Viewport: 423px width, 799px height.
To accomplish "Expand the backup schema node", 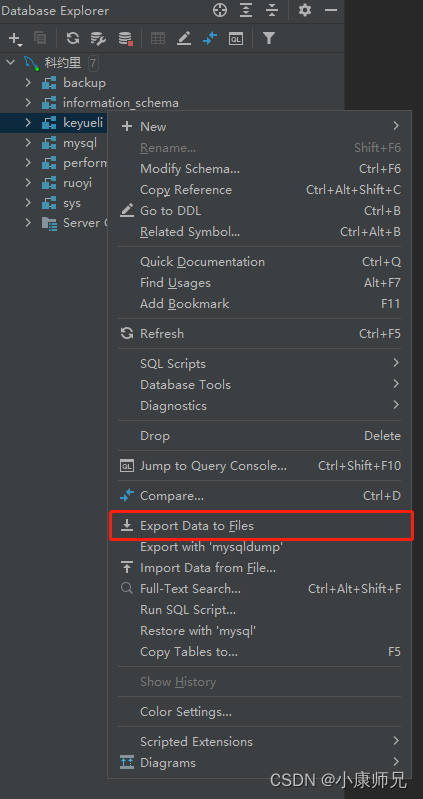I will point(28,83).
